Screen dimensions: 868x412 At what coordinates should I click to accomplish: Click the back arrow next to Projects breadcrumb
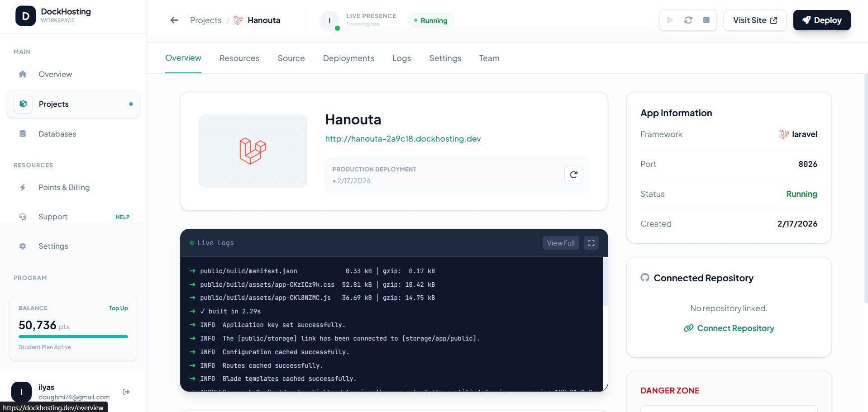click(x=174, y=20)
